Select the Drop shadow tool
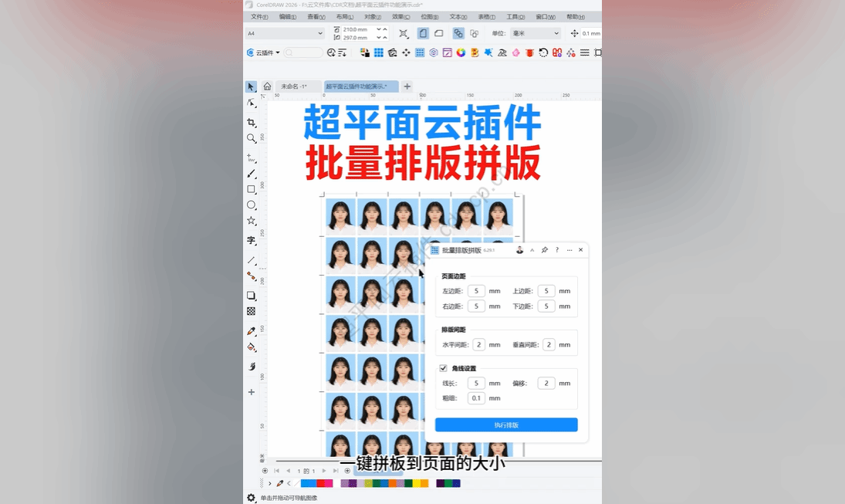This screenshot has height=504, width=845. point(251,296)
